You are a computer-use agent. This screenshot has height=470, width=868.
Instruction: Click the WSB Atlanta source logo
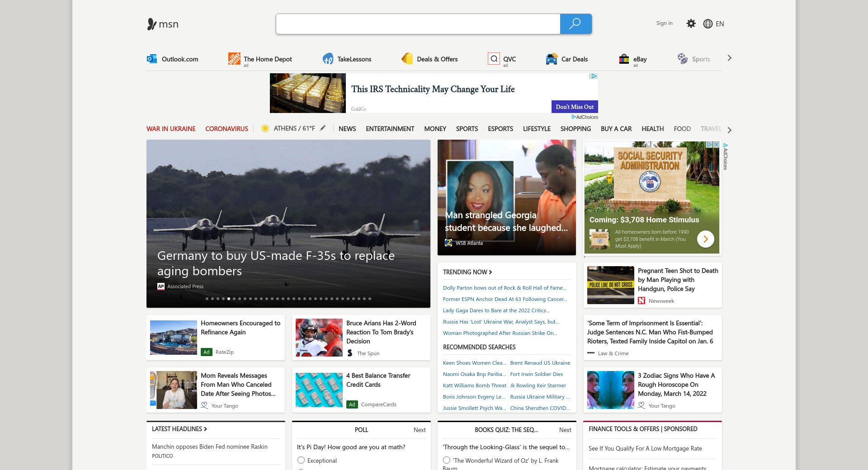448,243
